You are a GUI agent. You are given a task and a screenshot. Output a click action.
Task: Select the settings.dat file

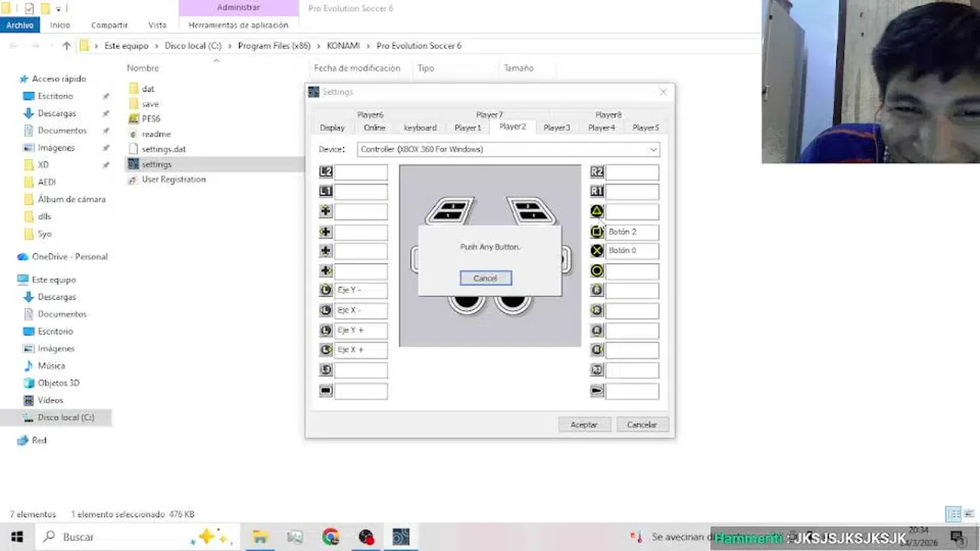click(163, 149)
